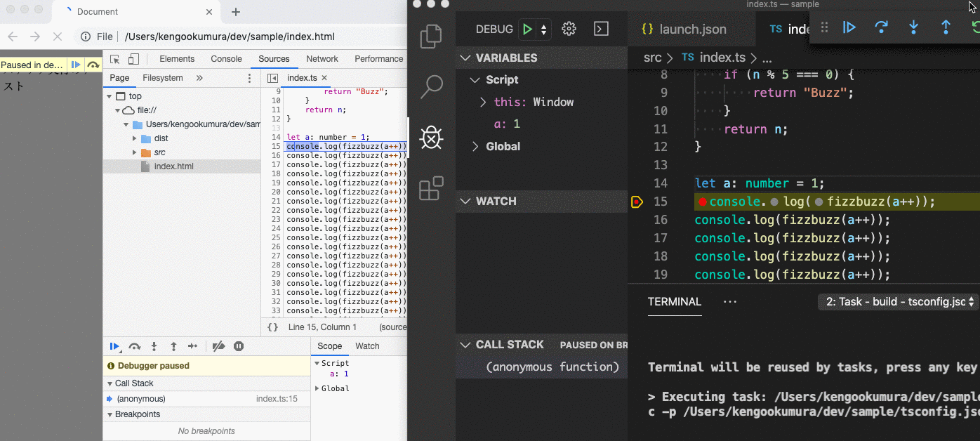Toggle pause on exceptions in DevTools
This screenshot has width=980, height=441.
(239, 346)
